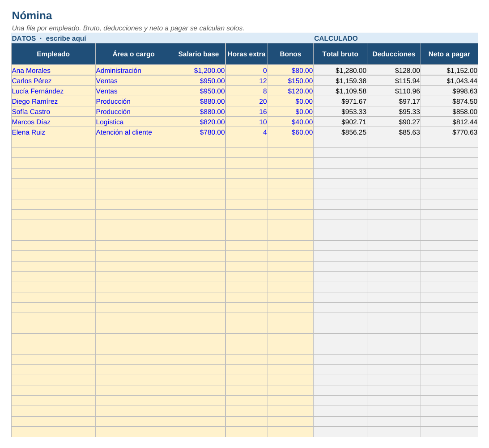The height and width of the screenshot is (448, 489).
Task: Click the first empty Empleado cell under Elena Ruiz
Action: point(53,143)
